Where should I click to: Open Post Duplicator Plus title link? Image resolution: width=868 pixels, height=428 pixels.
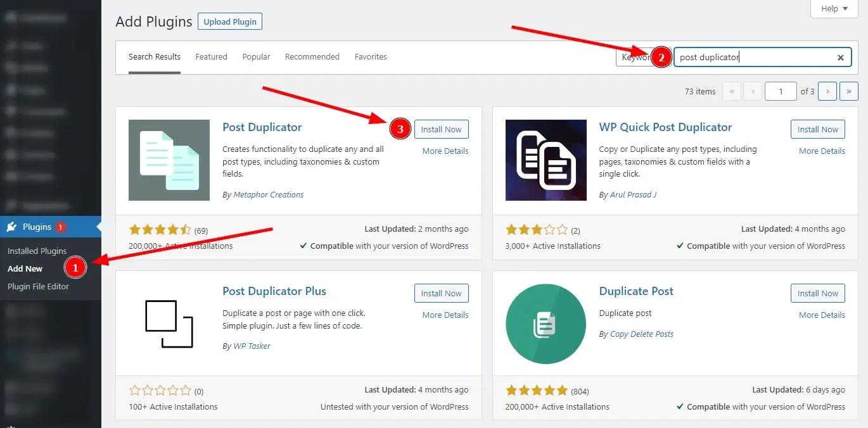(x=274, y=291)
